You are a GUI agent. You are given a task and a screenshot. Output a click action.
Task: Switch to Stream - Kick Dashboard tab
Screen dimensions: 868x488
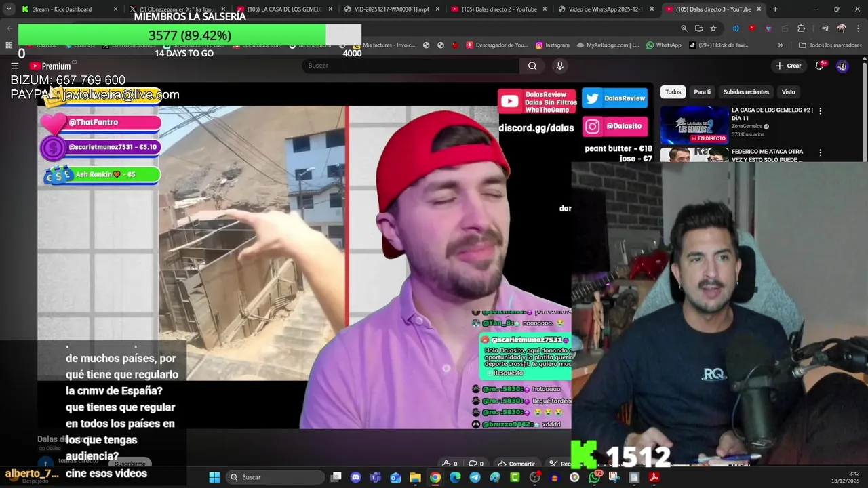(x=68, y=9)
